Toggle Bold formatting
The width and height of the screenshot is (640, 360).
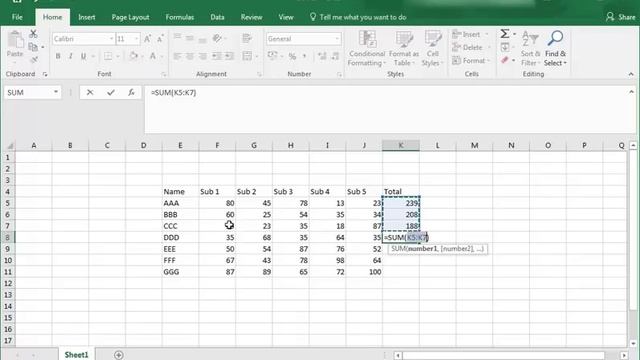pyautogui.click(x=58, y=56)
